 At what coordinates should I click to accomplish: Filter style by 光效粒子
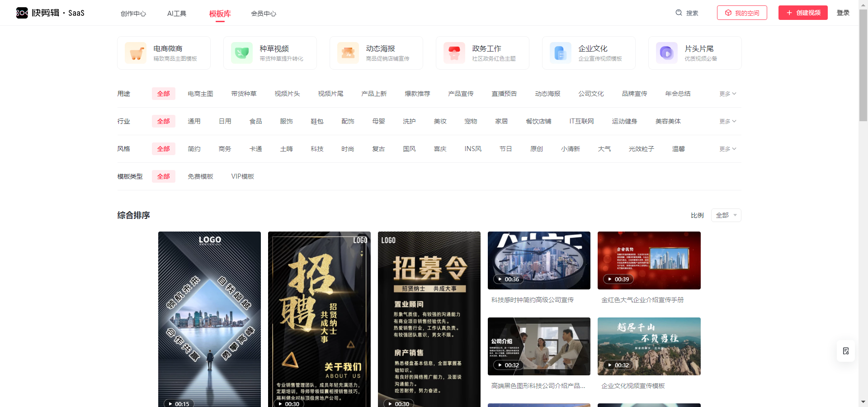tap(642, 149)
